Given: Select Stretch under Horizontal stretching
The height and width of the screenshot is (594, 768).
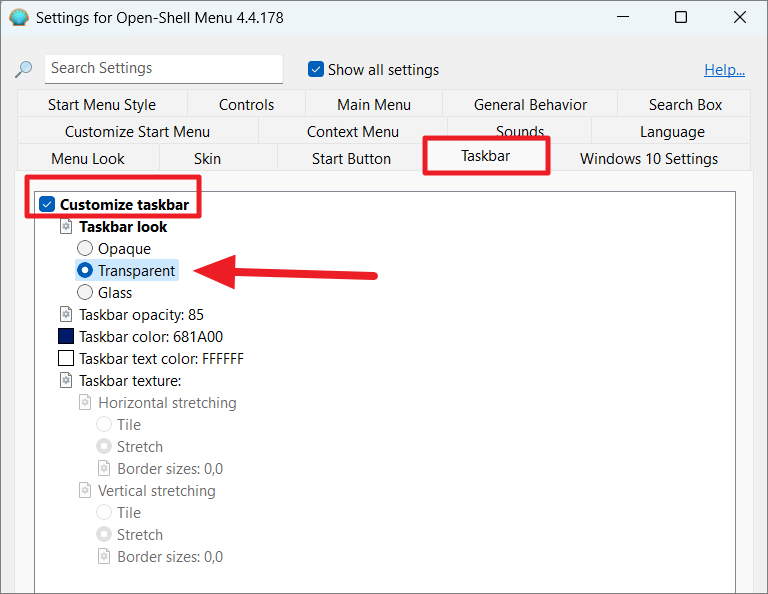Looking at the screenshot, I should [104, 446].
